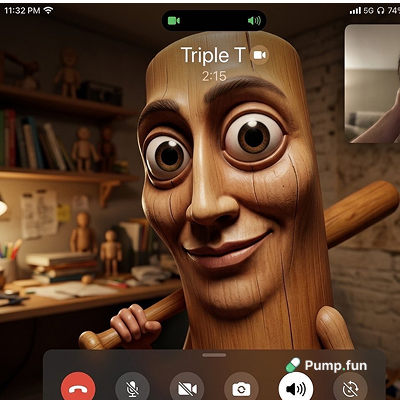Image resolution: width=400 pixels, height=400 pixels.
Task: Tap the caller name Triple T
Action: click(213, 55)
